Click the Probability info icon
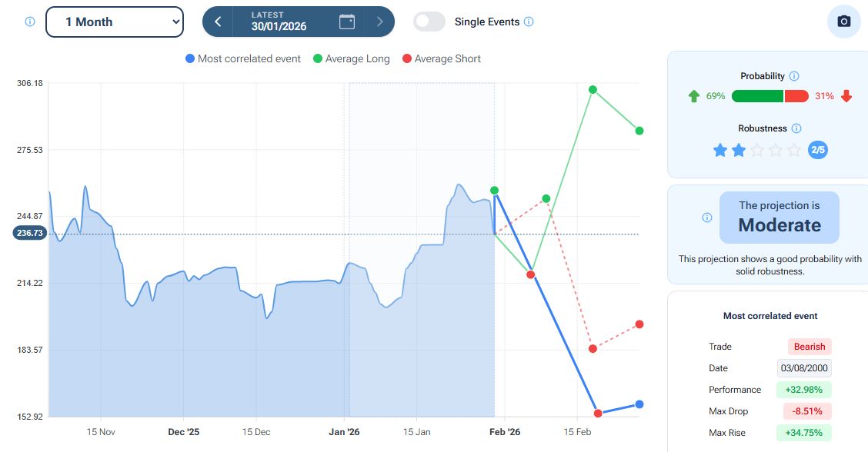Screen dimensions: 868x452 794,76
